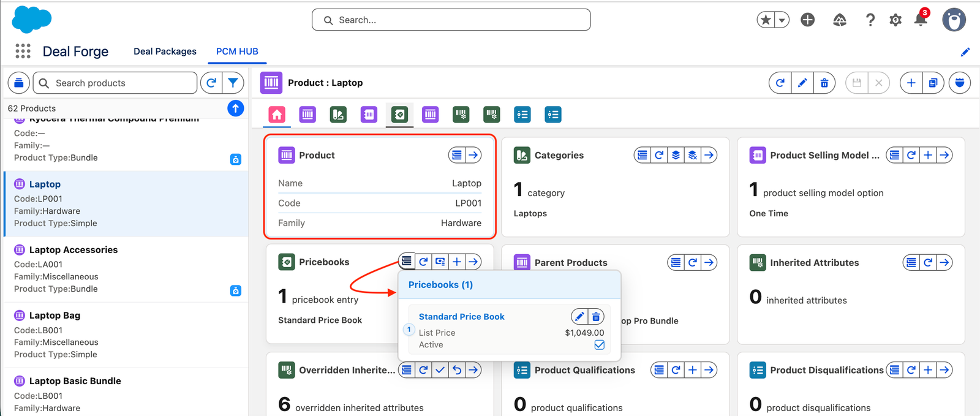The image size is (980, 416).
Task: Switch to the Deal Packages tab
Action: click(165, 51)
